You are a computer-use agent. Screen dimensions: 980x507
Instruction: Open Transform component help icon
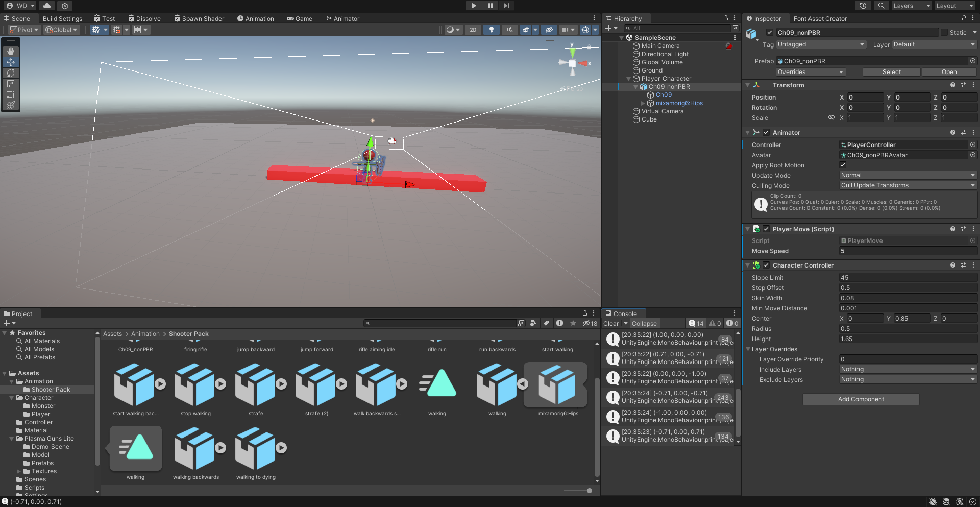coord(952,85)
